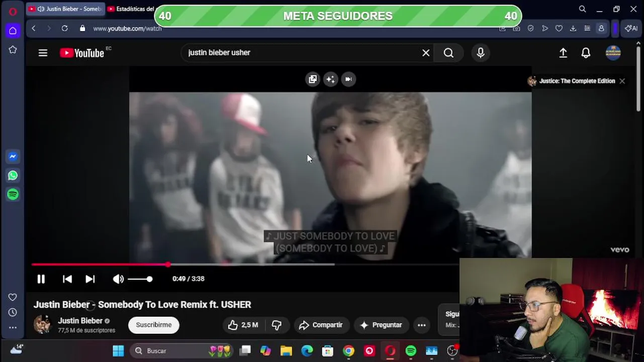Clear the search box with the X
Screen dimensions: 644x362
coord(426,53)
